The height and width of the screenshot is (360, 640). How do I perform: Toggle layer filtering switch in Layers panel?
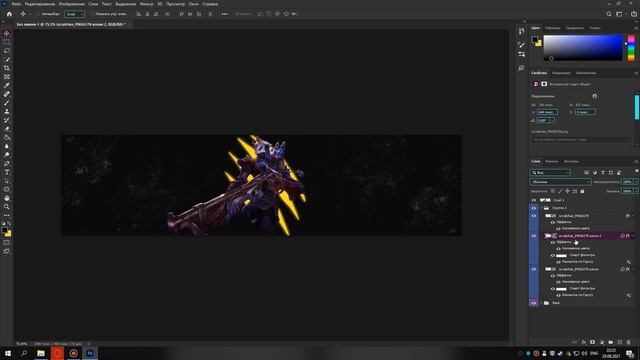[x=636, y=172]
